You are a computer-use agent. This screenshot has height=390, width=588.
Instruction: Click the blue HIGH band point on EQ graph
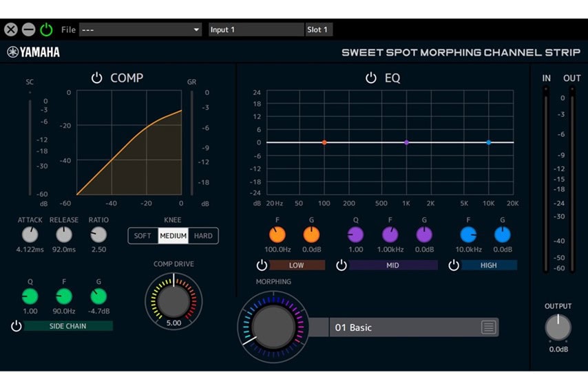pos(488,142)
